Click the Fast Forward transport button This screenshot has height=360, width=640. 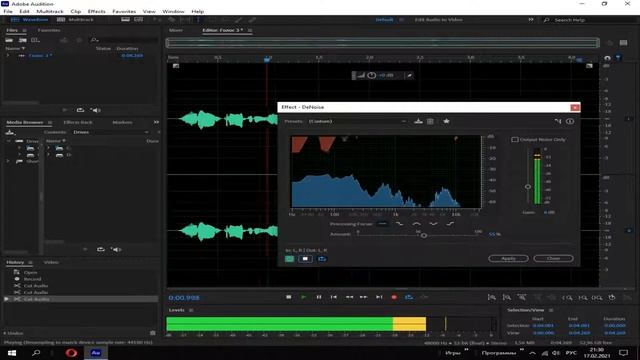364,297
